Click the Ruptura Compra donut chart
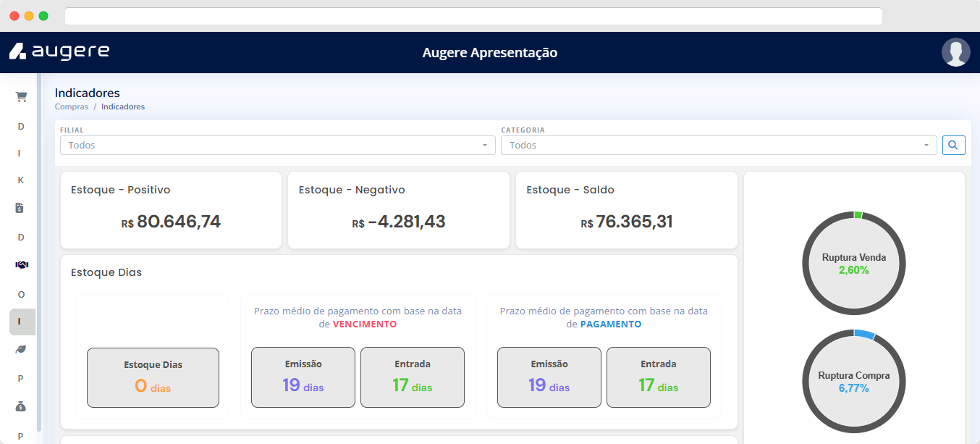The height and width of the screenshot is (444, 980). pyautogui.click(x=853, y=381)
